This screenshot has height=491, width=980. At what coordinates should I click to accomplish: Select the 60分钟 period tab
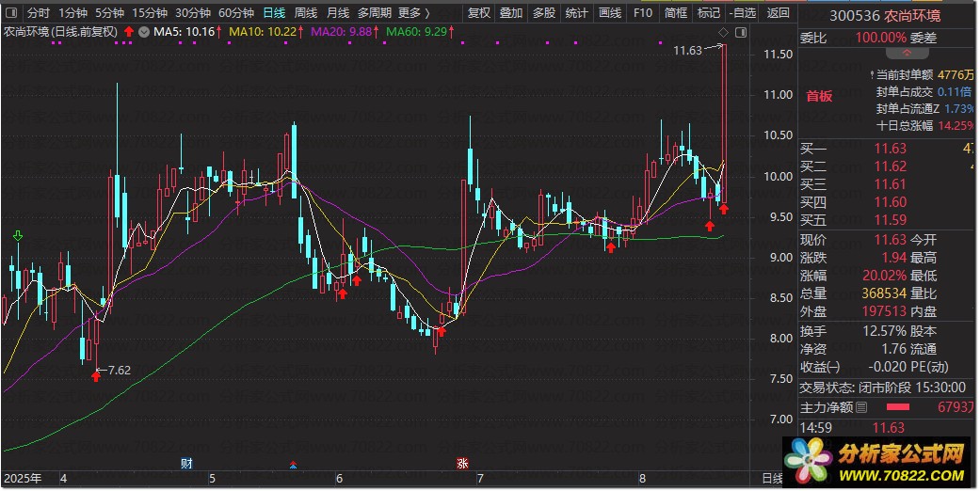click(236, 12)
